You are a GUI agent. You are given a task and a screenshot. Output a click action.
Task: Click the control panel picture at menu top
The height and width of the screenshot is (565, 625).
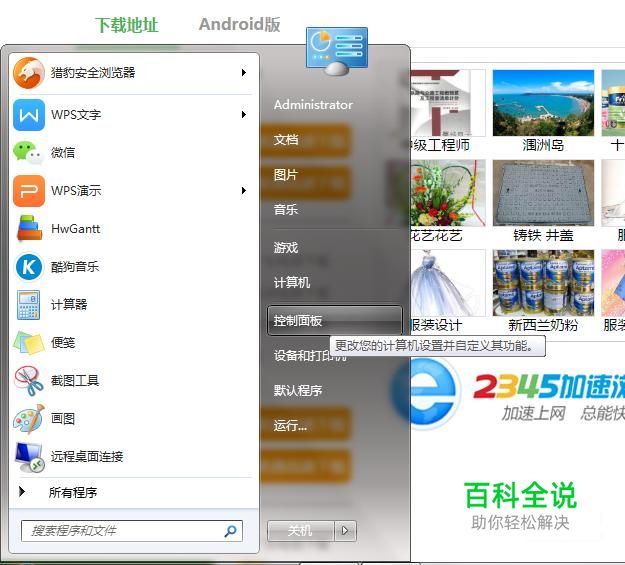[x=337, y=51]
